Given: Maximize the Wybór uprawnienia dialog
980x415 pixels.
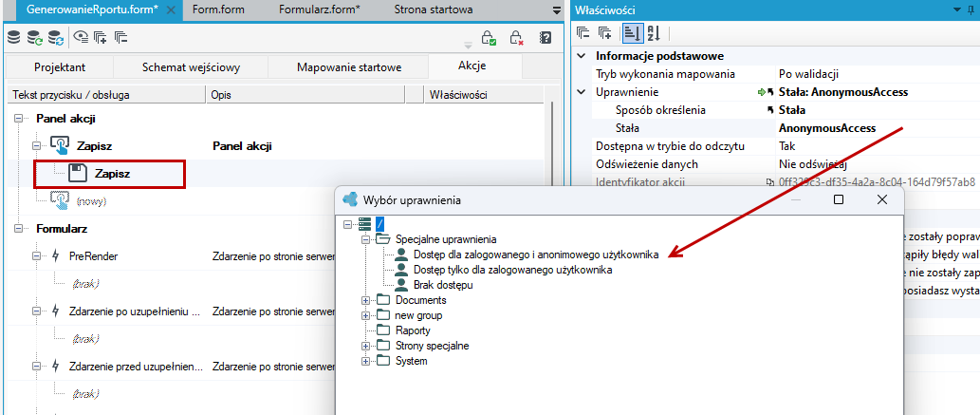Looking at the screenshot, I should pyautogui.click(x=839, y=199).
